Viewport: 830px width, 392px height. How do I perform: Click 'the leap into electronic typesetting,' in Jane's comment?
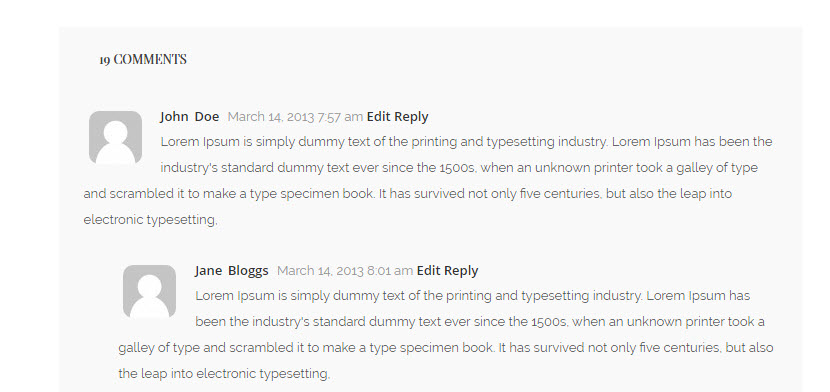coord(224,374)
